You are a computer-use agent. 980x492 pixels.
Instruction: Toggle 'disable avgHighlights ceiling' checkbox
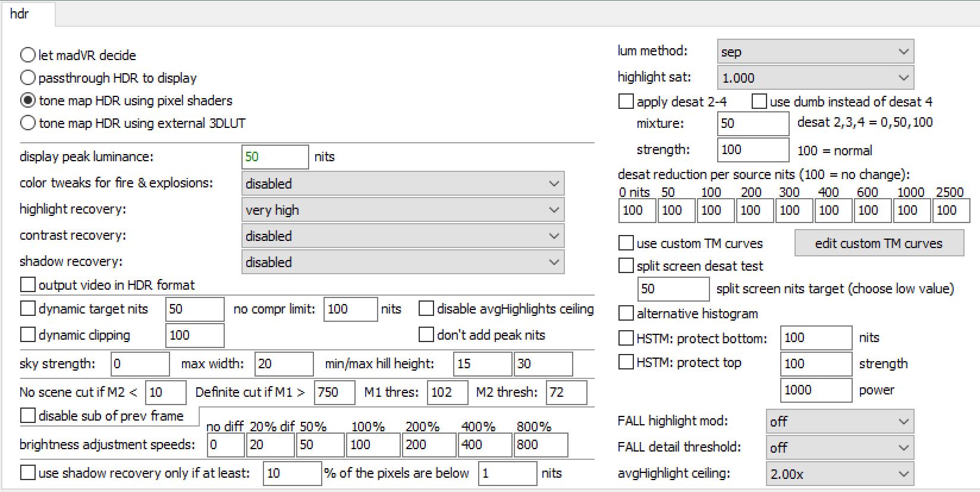point(426,309)
